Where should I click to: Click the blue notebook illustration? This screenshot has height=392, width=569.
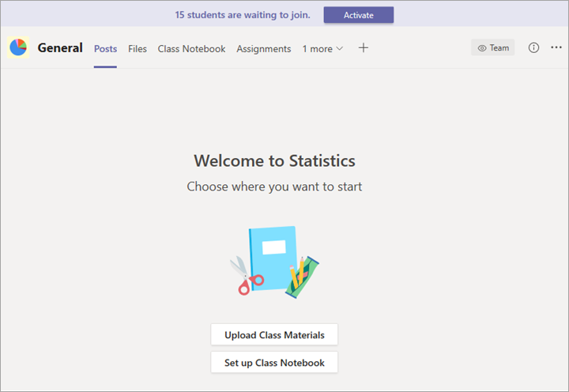pyautogui.click(x=271, y=258)
